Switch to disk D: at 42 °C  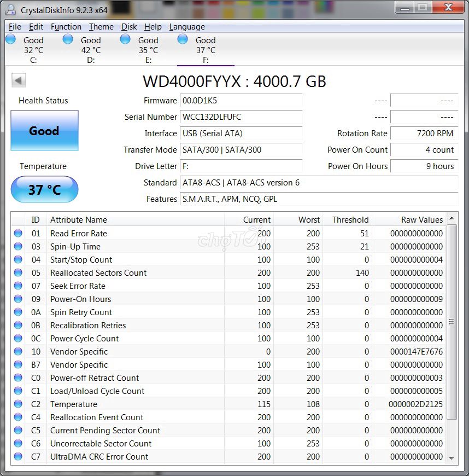(91, 50)
